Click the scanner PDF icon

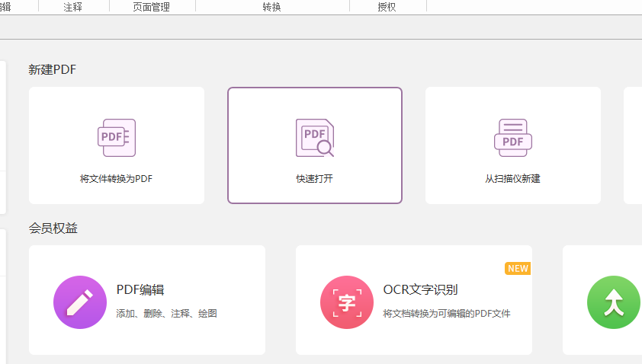pos(513,138)
